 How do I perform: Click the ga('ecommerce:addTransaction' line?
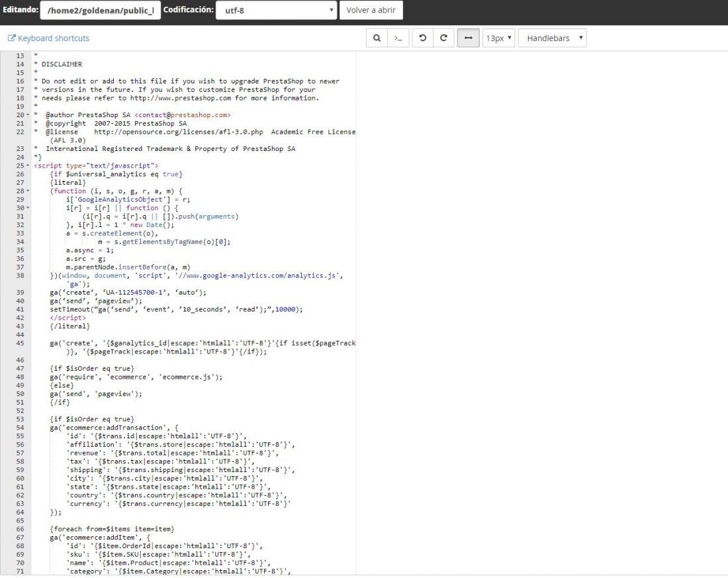pos(114,428)
